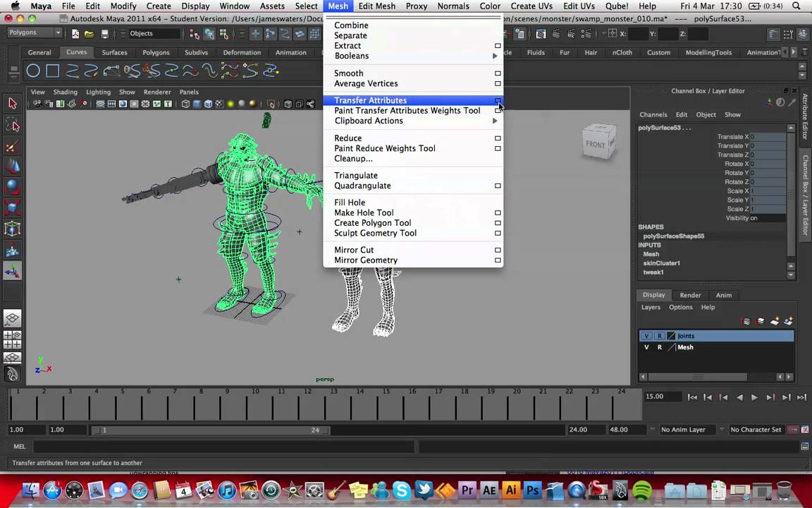Open the No Anim Layer dropdown
The image size is (812, 508).
pyautogui.click(x=687, y=430)
